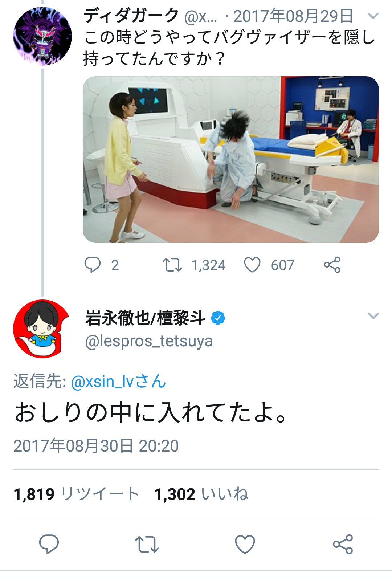
Task: Like the main tweet using the bottom heart icon
Action: coord(245,544)
